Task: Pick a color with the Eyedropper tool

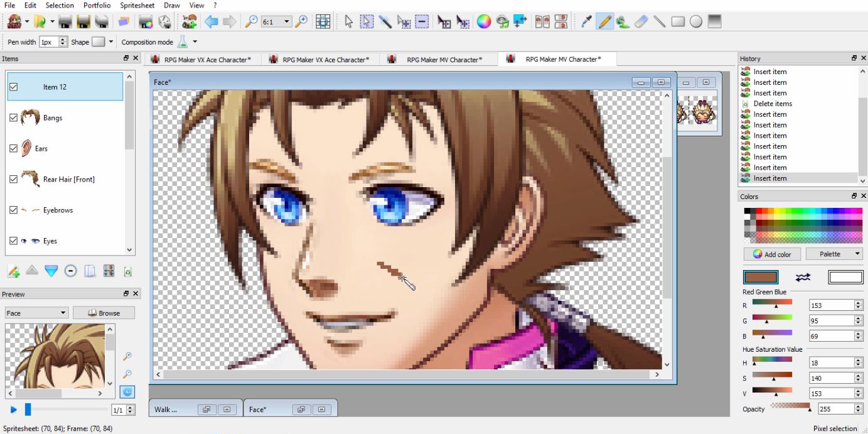Action: (585, 21)
